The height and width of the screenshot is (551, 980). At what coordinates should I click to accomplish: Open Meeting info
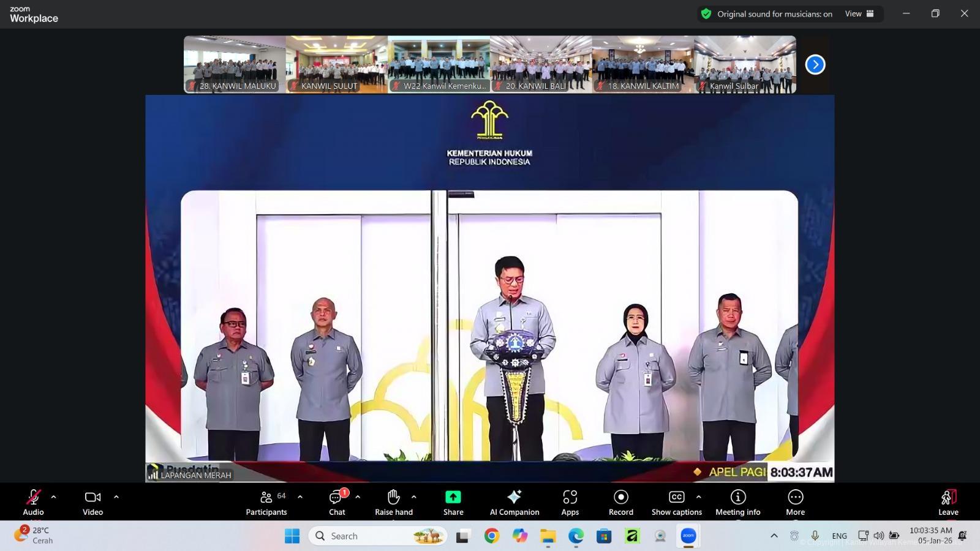tap(737, 502)
